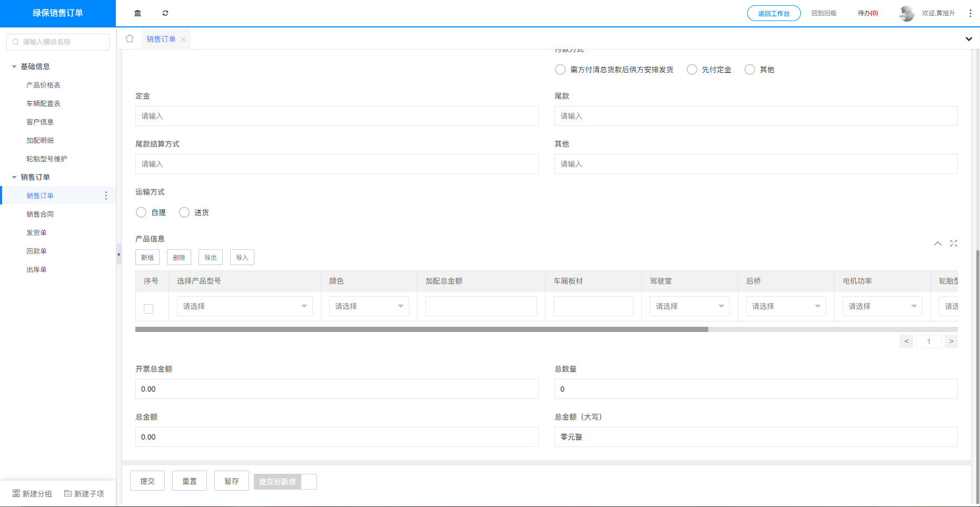The width and height of the screenshot is (980, 507).
Task: Open the 待办(0) menu in the top bar
Action: 867,13
